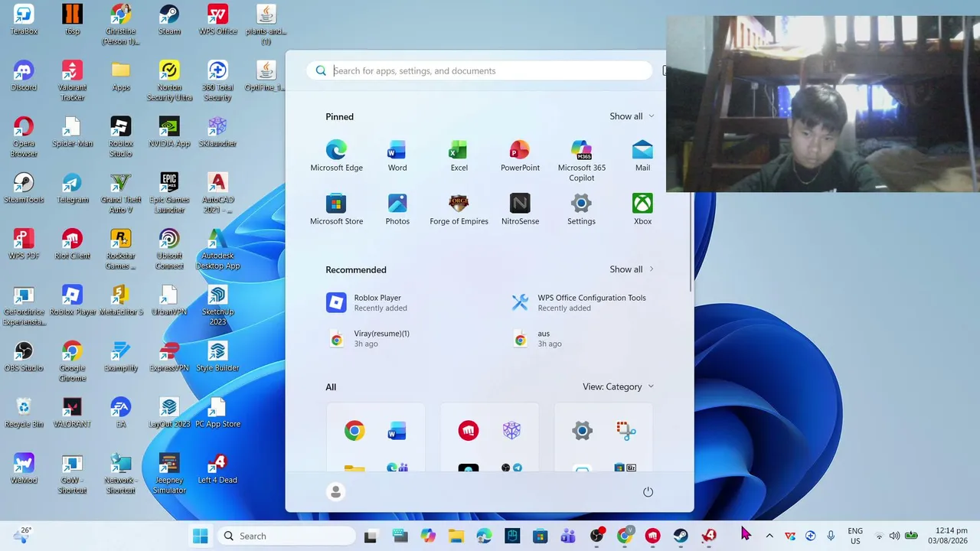
Task: Click the taskbar Search box
Action: 286,536
